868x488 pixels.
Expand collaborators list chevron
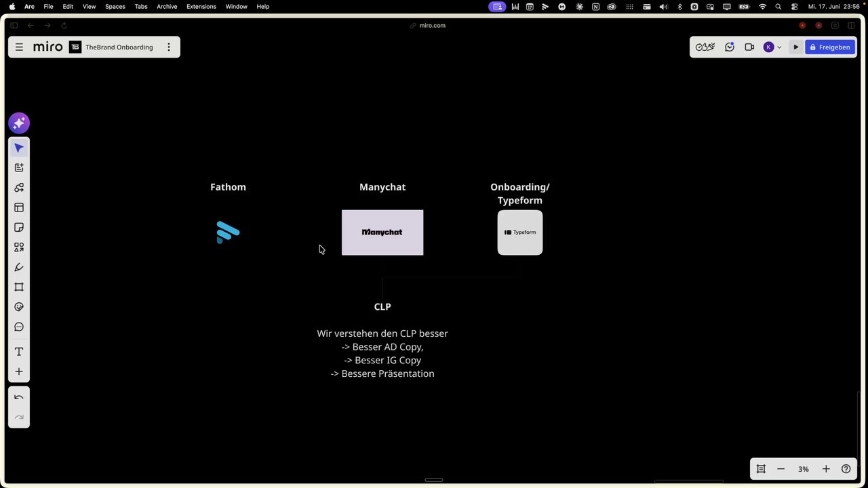[779, 47]
